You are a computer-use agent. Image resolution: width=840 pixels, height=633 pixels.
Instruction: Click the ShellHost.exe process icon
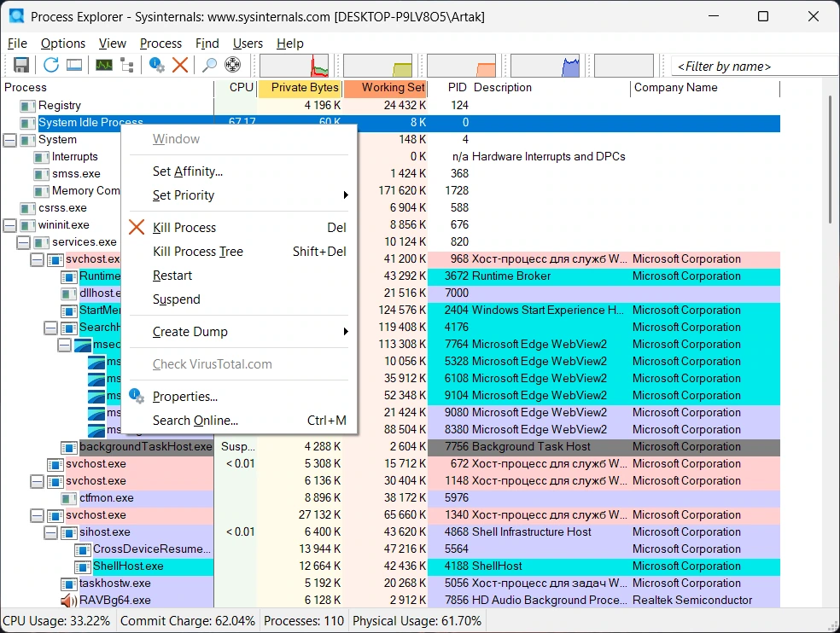tap(83, 566)
